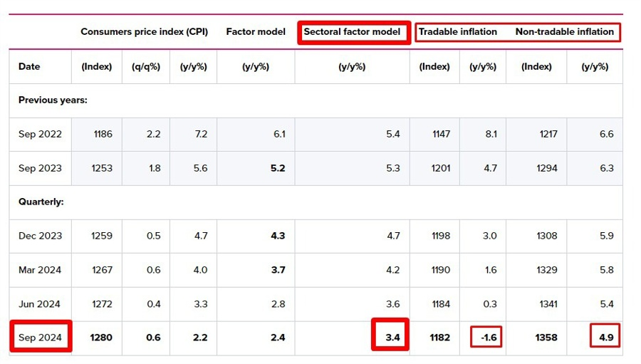Screen dimensions: 641x364
Task: Select the Non-tradable inflation column header
Action: (564, 32)
